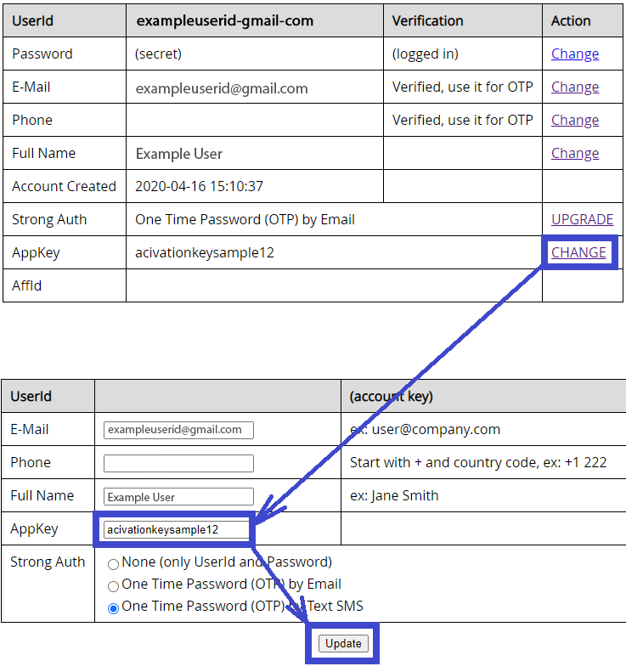Click the exampleuserid-gmail-com header text
This screenshot has width=626, height=672.
coord(224,20)
